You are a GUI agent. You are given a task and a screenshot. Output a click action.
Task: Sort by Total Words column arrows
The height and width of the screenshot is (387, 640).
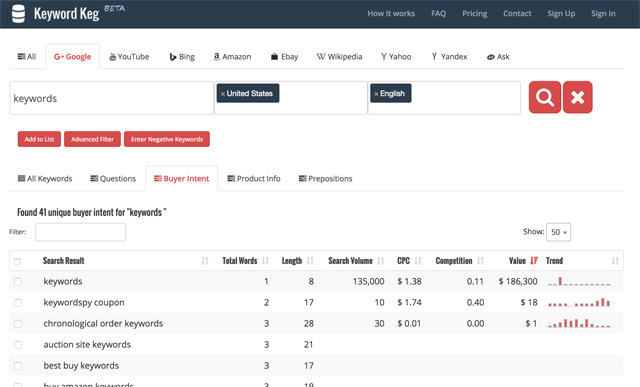(265, 261)
